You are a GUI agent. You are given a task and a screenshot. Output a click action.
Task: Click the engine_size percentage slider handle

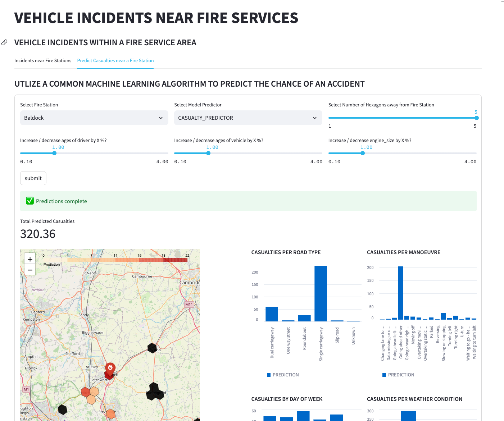click(363, 153)
